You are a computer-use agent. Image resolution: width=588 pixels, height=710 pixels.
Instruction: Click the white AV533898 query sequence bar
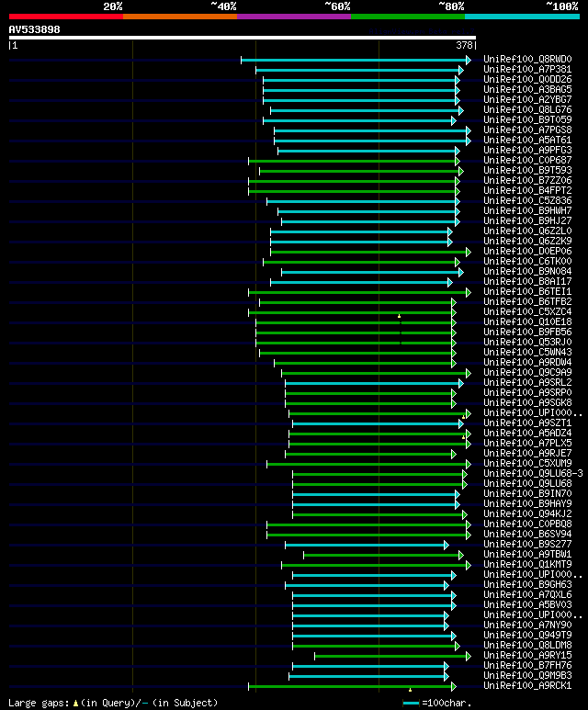coord(243,38)
